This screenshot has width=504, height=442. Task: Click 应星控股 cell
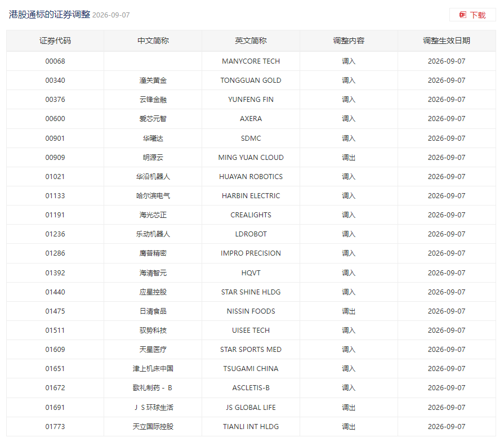pos(153,292)
